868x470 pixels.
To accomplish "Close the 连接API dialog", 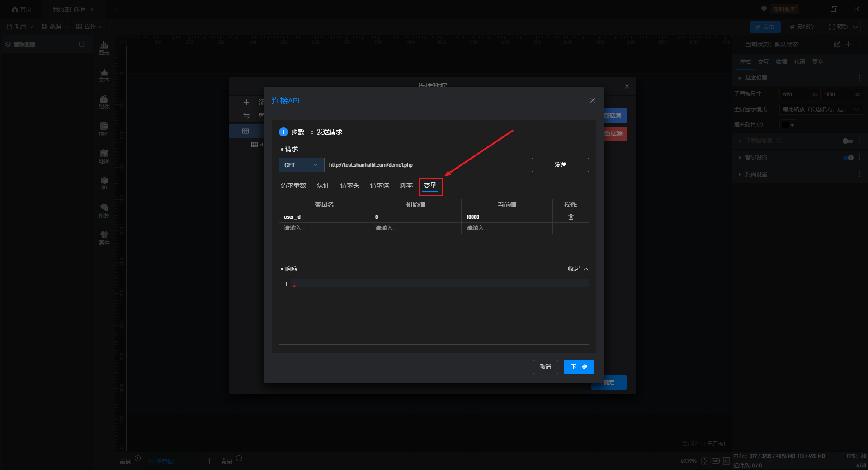I will click(592, 100).
